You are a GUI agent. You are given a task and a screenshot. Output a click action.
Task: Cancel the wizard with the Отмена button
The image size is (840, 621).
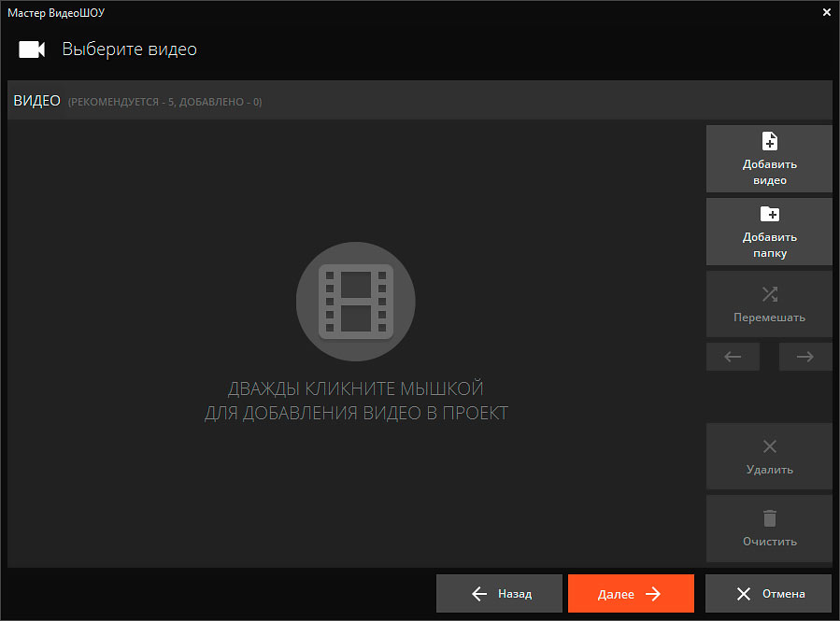[769, 594]
